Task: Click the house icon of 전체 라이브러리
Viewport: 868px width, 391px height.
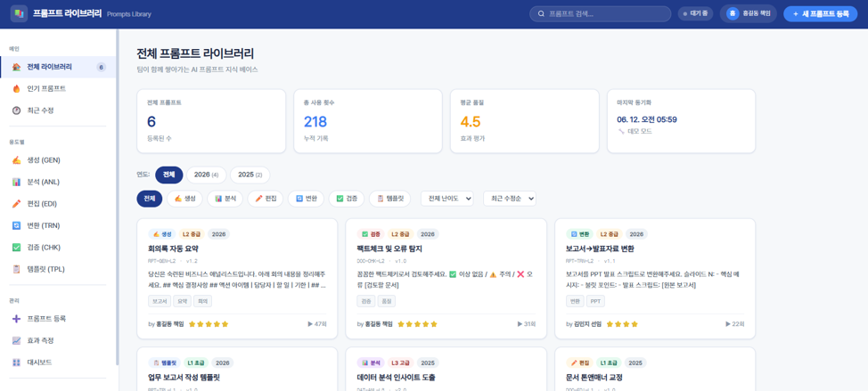Action: pyautogui.click(x=17, y=67)
